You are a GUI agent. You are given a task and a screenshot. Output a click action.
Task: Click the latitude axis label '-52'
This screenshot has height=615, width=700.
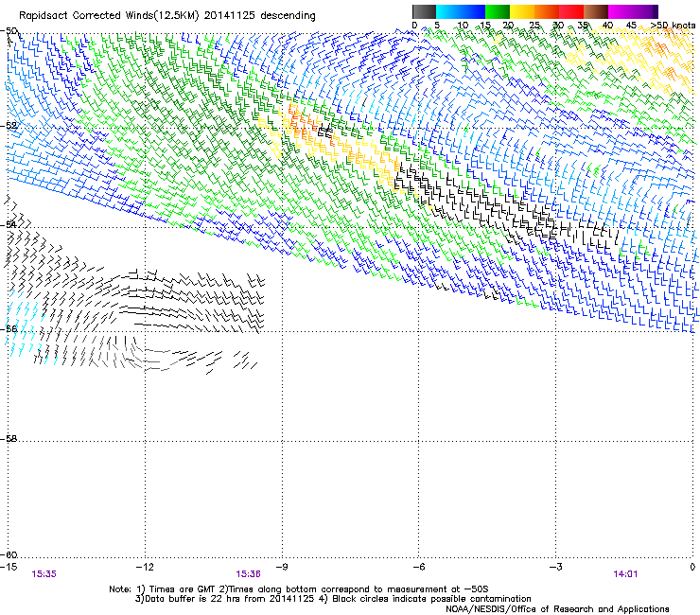9,126
